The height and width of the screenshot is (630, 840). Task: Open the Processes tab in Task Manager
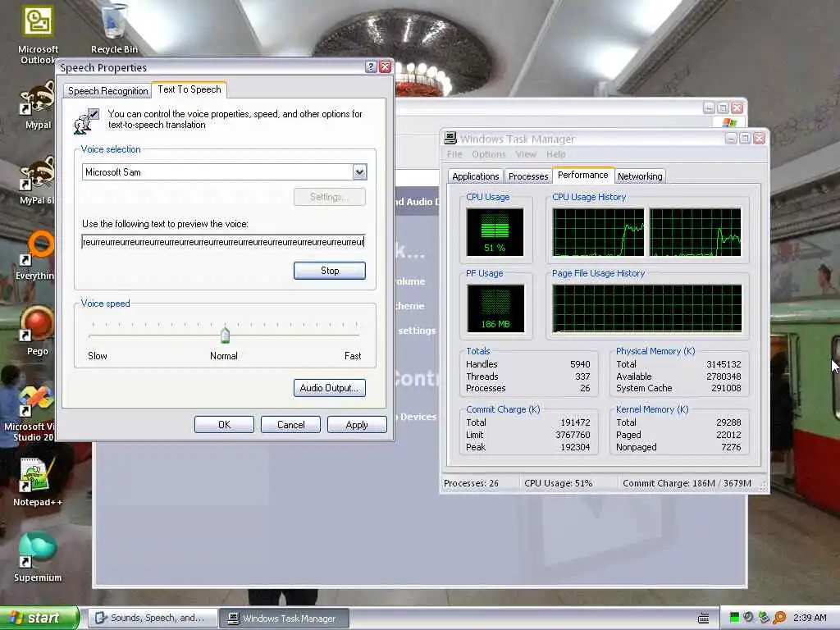528,176
